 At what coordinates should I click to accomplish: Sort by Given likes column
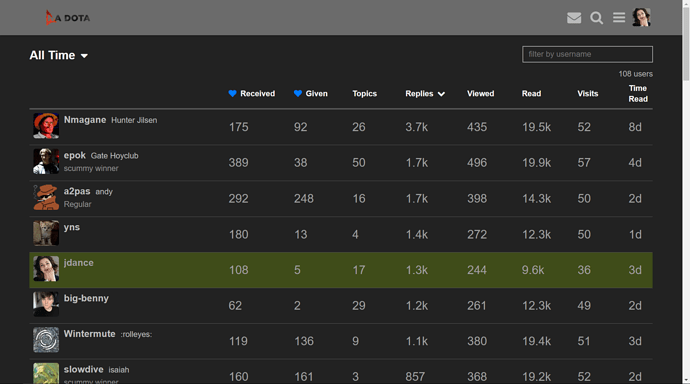[311, 94]
